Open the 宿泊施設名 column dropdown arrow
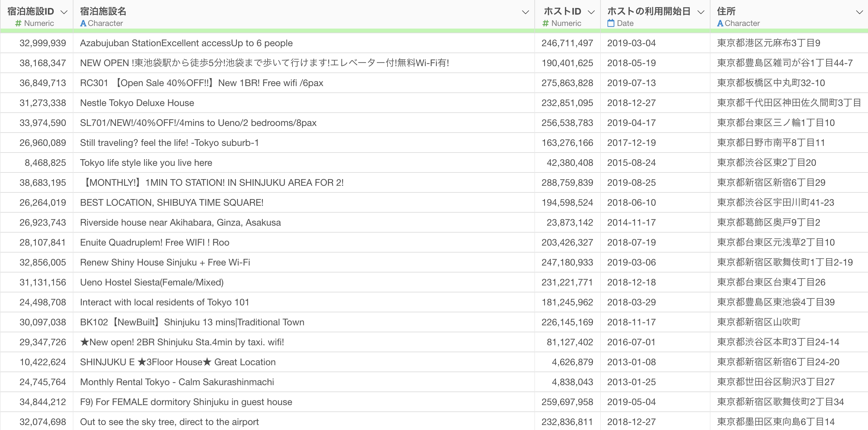Image resolution: width=868 pixels, height=430 pixels. pyautogui.click(x=525, y=12)
